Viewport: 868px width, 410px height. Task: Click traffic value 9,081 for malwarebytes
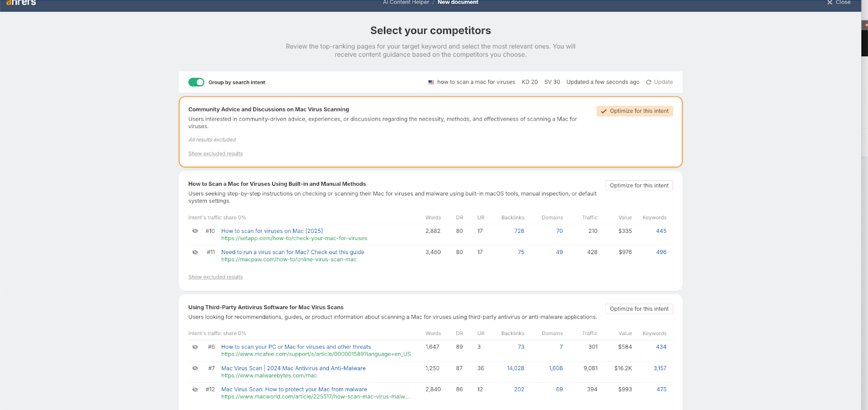[x=590, y=368]
